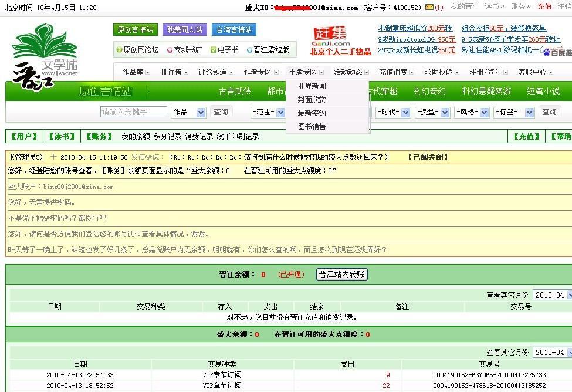Click the message subject about 盛大点数
The width and height of the screenshot is (572, 392).
pyautogui.click(x=279, y=157)
